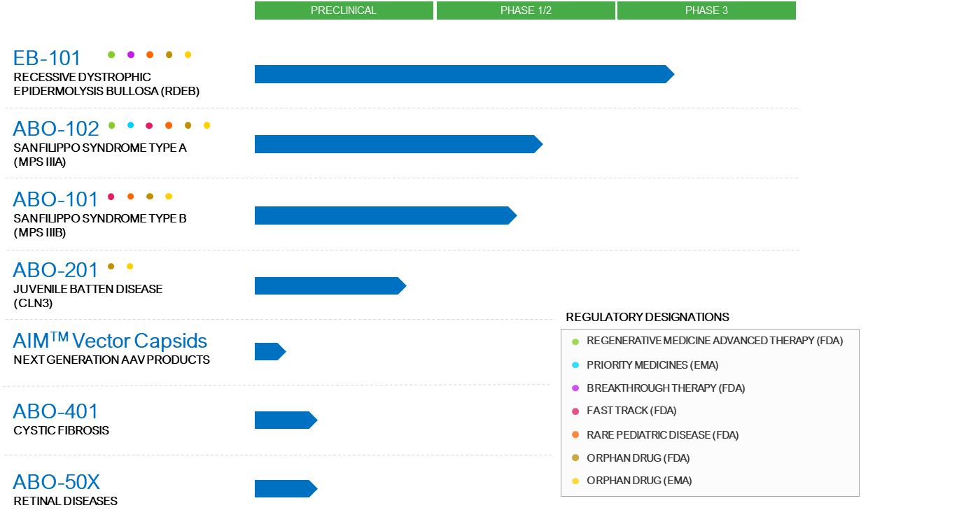
Task: Select the cyan dot next to ABO-102
Action: coord(130,126)
